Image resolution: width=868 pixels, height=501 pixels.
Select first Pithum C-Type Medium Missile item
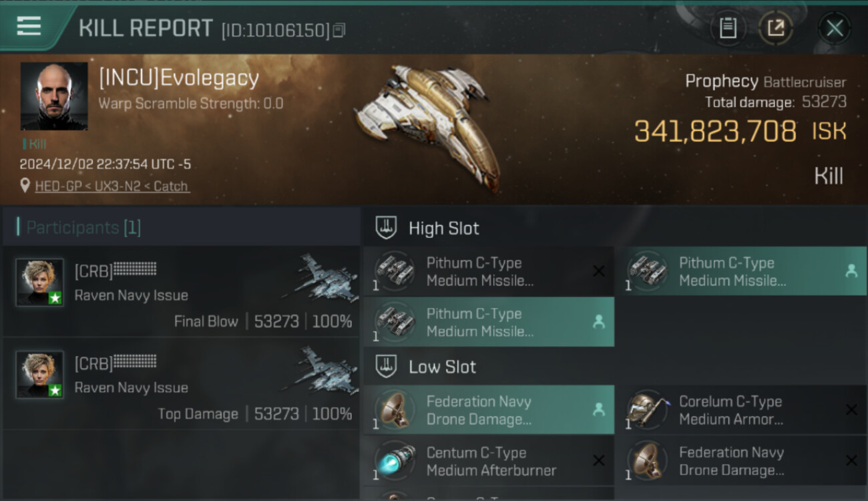[x=488, y=271]
